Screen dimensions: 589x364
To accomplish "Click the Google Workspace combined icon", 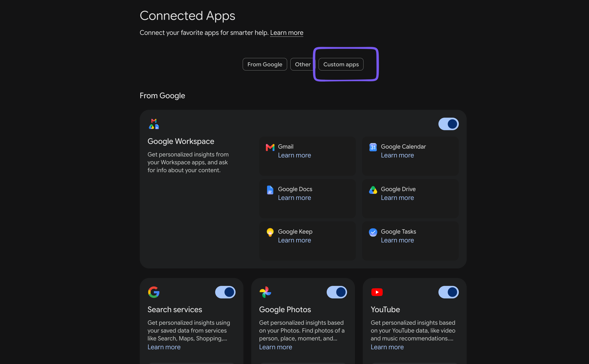I will coord(154,124).
